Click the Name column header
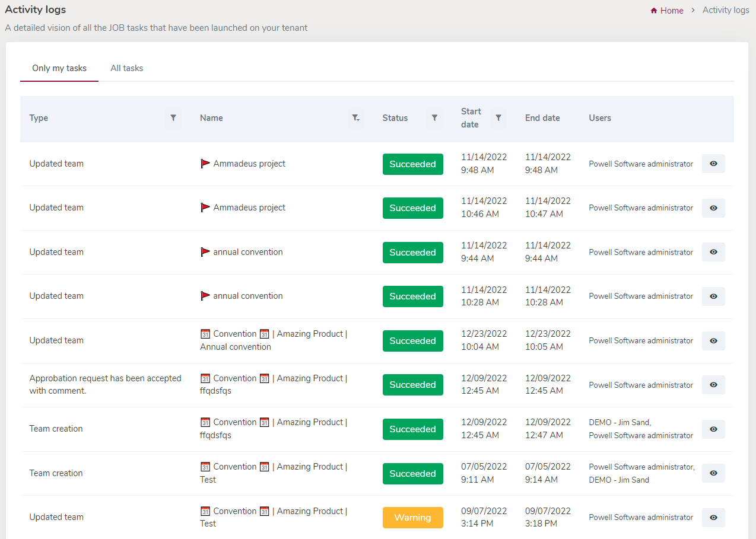This screenshot has width=756, height=539. tap(211, 118)
